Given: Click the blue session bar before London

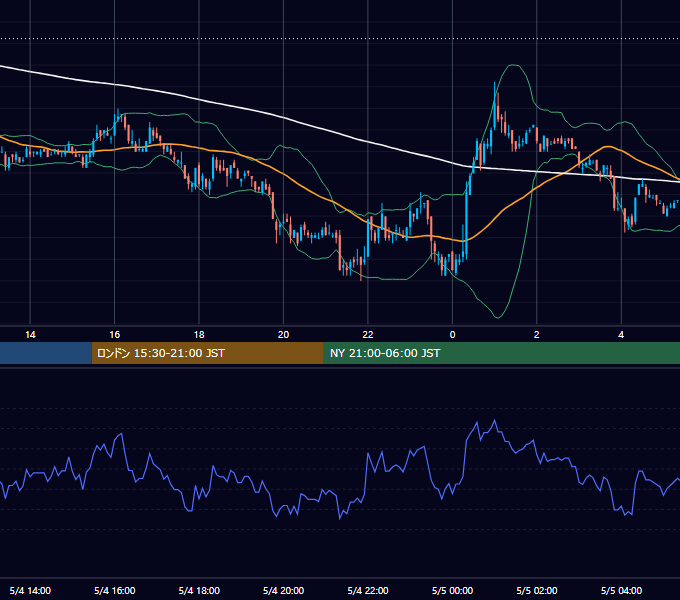Looking at the screenshot, I should tap(46, 353).
